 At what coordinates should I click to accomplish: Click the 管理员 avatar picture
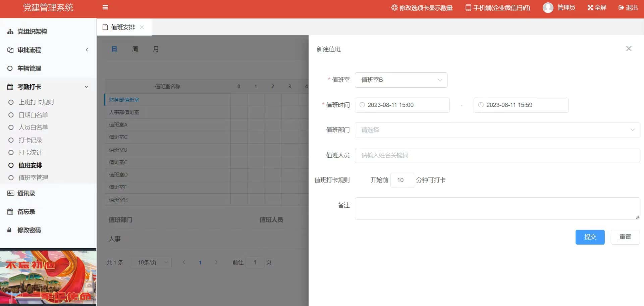click(548, 7)
